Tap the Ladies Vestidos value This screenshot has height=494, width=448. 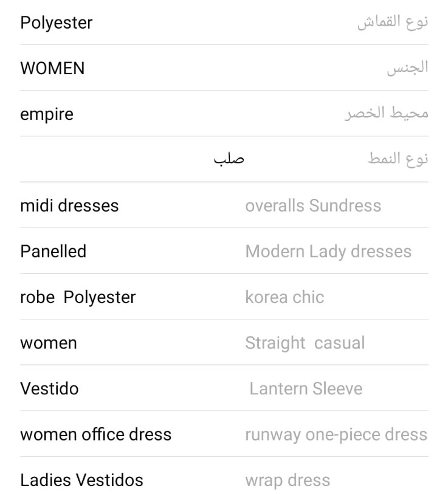pos(81,480)
